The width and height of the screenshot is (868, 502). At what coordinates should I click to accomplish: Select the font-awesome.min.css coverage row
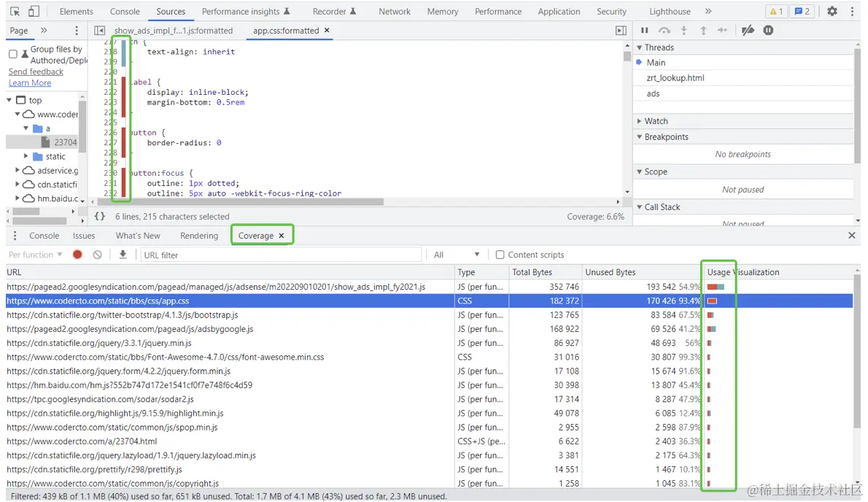pos(429,357)
